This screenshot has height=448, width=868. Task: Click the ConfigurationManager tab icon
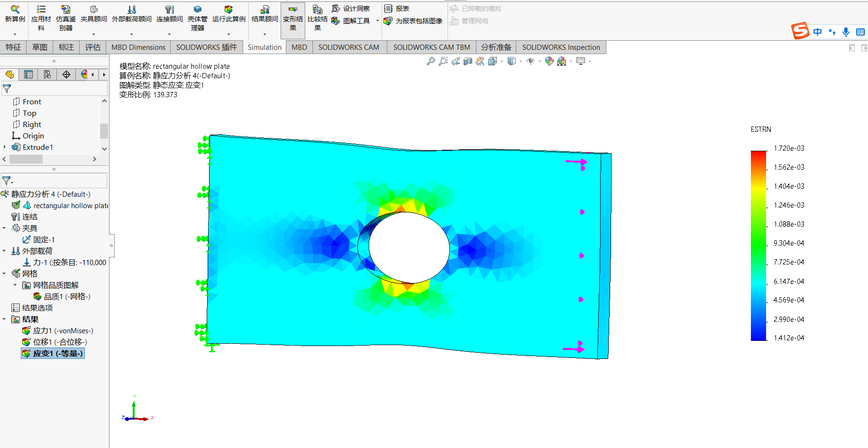[47, 74]
